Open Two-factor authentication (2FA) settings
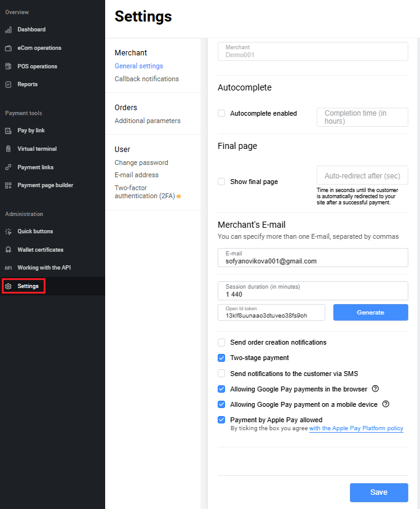Screen dimensions: 420x509 [145, 191]
